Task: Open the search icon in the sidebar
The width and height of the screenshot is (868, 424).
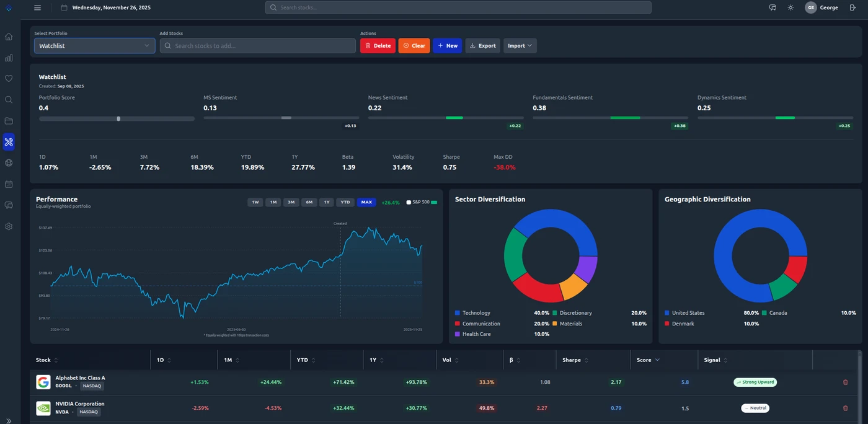Action: coord(9,100)
